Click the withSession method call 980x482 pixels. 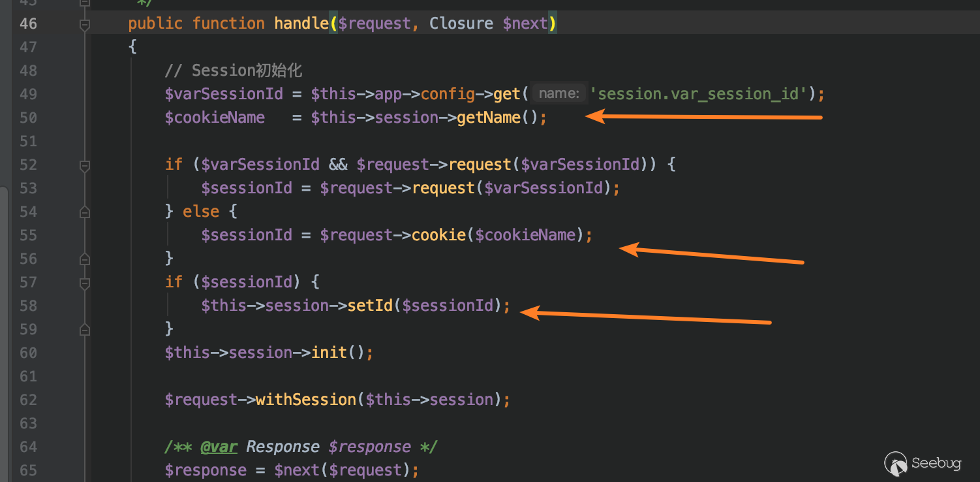tap(305, 400)
